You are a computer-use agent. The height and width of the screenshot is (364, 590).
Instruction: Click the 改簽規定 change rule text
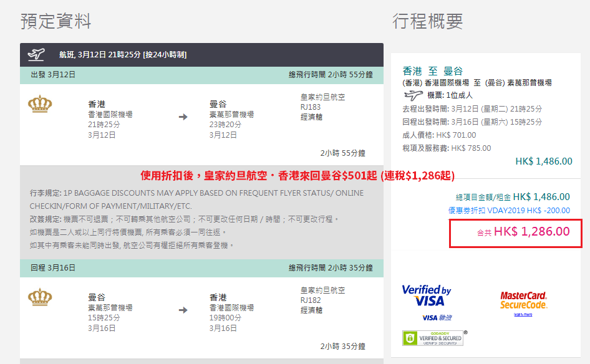tap(185, 219)
